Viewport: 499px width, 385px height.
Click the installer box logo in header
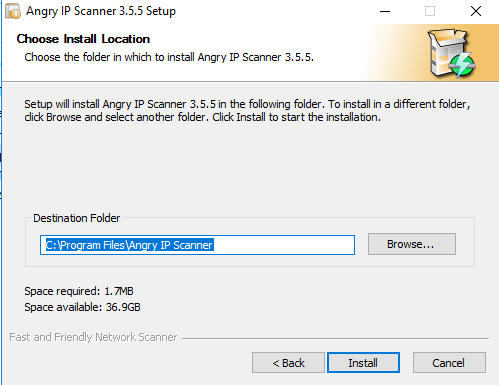[x=452, y=53]
